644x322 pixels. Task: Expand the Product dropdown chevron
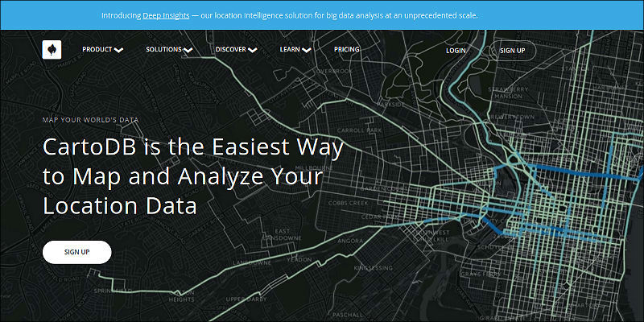118,50
